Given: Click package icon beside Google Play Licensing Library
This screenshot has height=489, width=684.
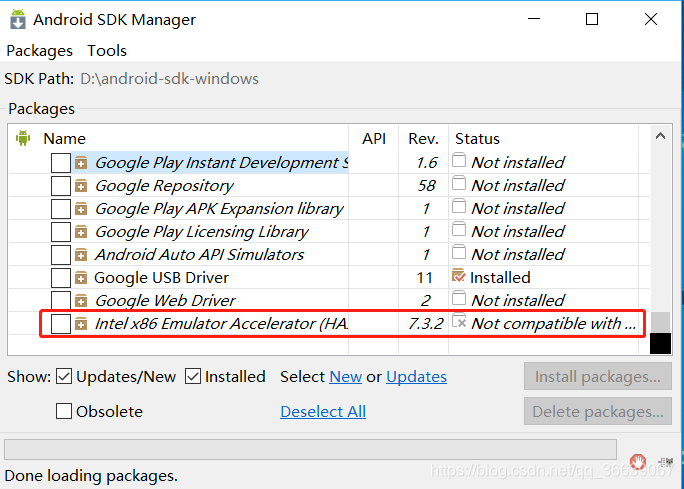Looking at the screenshot, I should tap(81, 233).
